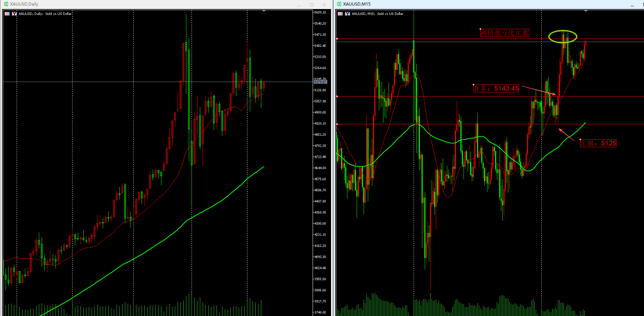
Task: Click the XAUUSD,M15 window candlestick icon
Action: [339, 4]
